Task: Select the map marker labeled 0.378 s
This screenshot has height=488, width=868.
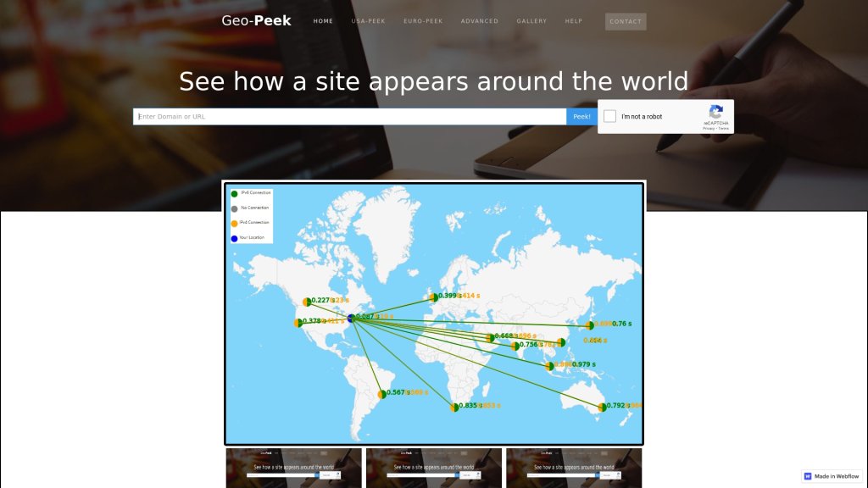Action: point(298,323)
